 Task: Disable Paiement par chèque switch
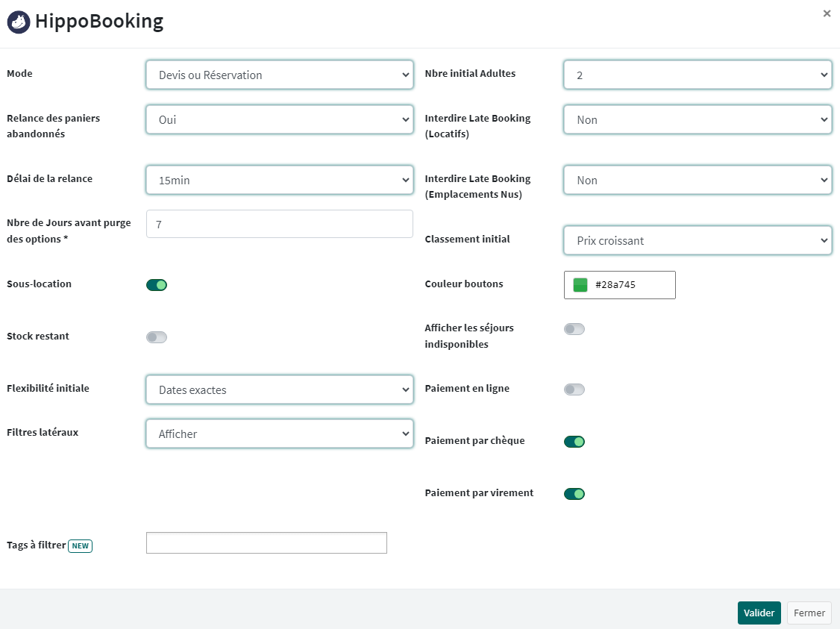click(574, 442)
